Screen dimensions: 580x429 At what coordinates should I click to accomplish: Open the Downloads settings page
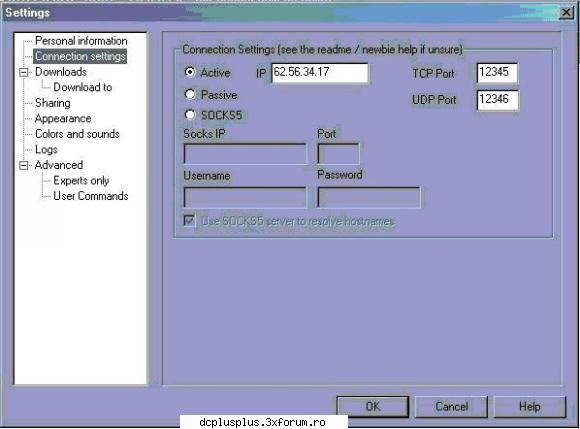coord(61,72)
